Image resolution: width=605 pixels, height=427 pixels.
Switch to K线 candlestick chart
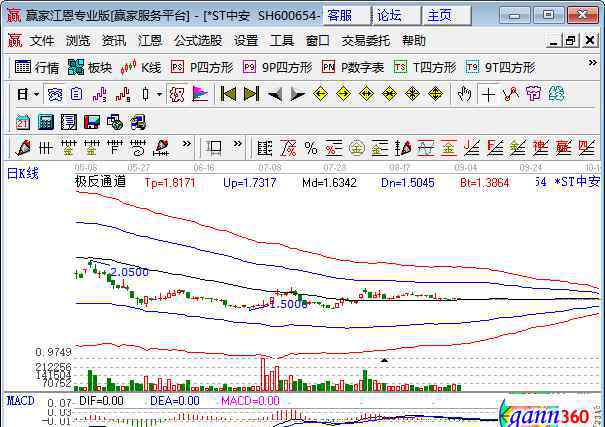click(140, 68)
